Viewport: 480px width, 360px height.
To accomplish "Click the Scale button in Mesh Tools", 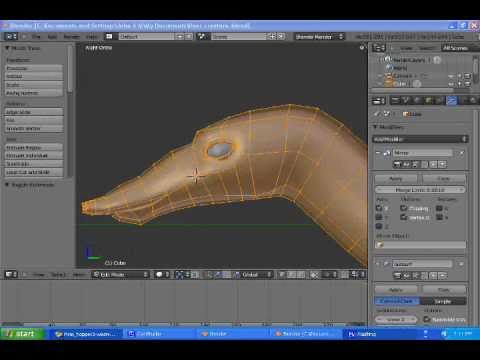I will 34,85.
